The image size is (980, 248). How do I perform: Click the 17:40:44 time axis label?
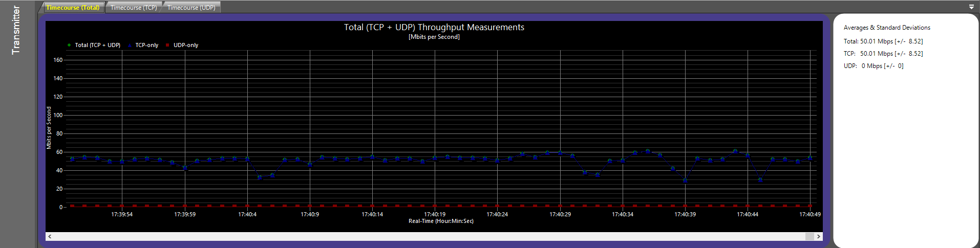(748, 214)
